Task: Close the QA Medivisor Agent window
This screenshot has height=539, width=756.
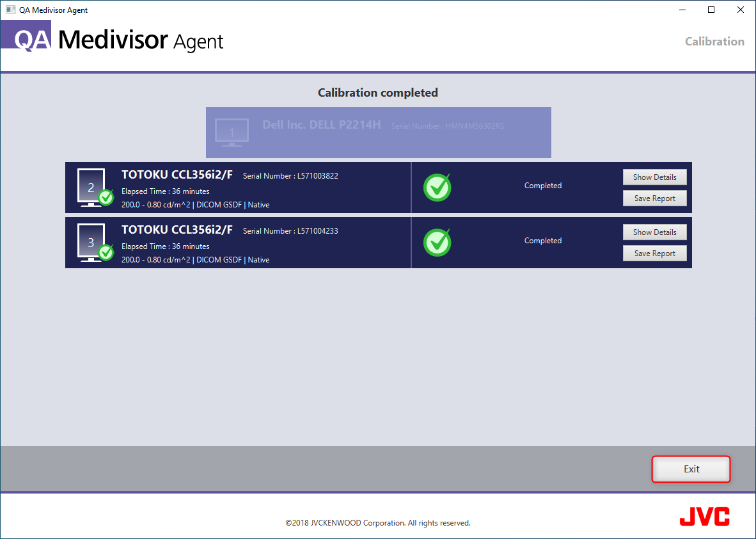Action: tap(741, 10)
